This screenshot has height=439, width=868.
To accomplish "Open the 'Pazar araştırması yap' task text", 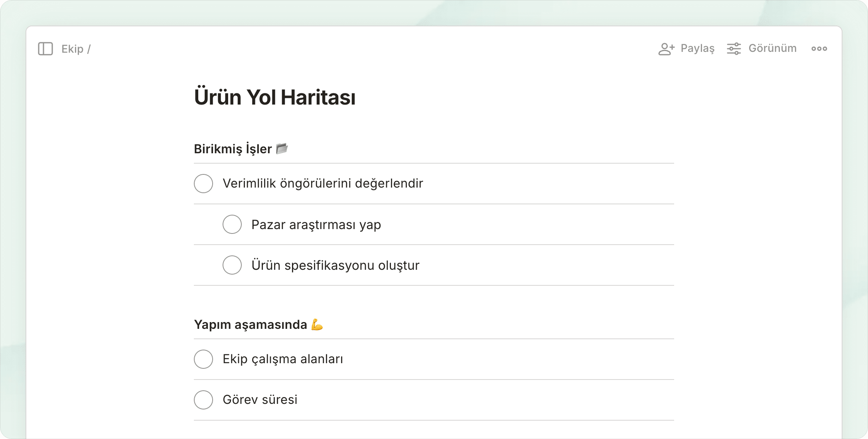I will pyautogui.click(x=316, y=225).
